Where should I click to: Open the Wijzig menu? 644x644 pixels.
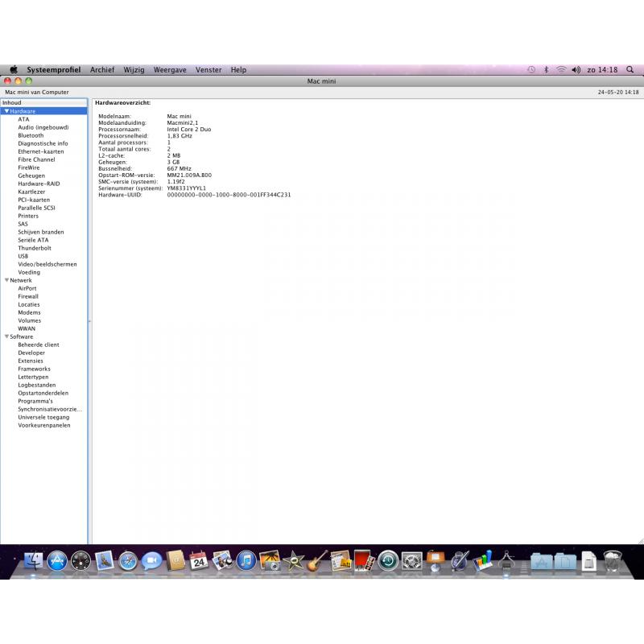coord(134,70)
